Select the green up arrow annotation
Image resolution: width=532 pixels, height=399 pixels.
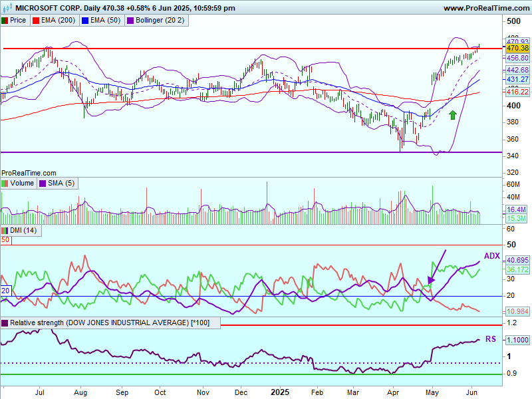pyautogui.click(x=453, y=115)
